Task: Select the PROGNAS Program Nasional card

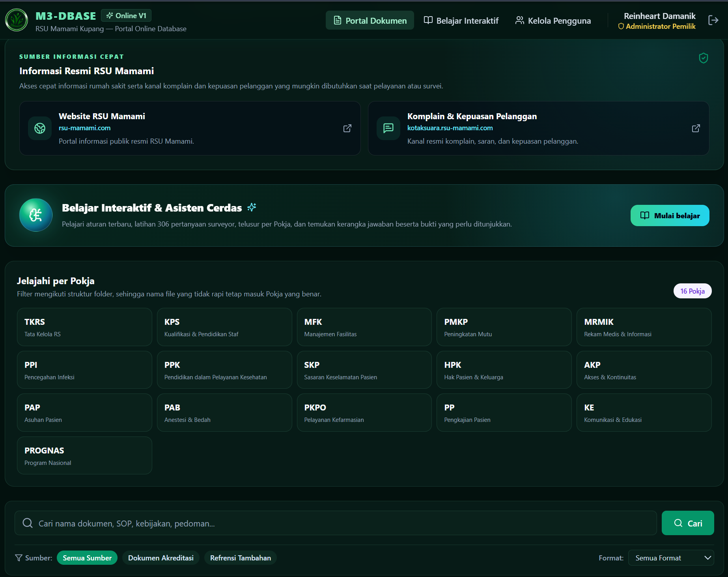Action: click(84, 455)
